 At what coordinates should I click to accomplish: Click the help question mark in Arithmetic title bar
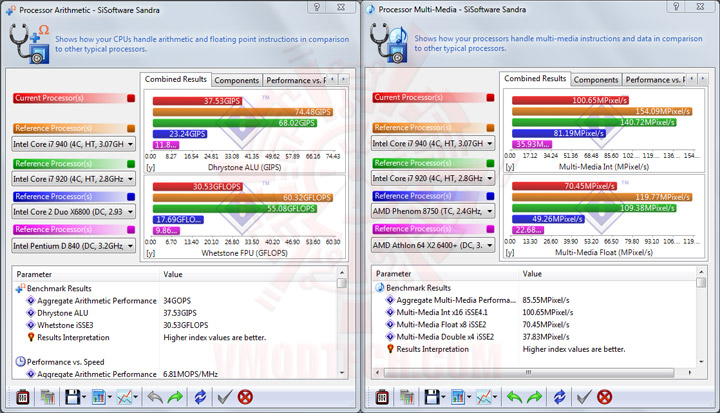316,7
